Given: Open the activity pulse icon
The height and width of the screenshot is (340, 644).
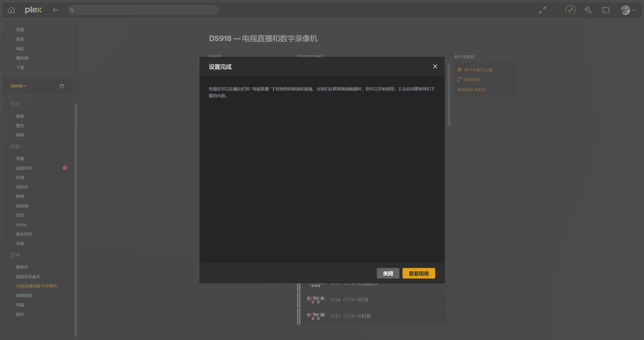Looking at the screenshot, I should [570, 10].
